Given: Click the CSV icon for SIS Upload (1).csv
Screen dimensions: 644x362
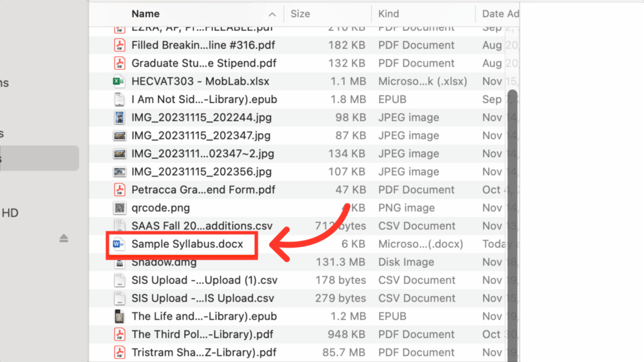Looking at the screenshot, I should [119, 280].
